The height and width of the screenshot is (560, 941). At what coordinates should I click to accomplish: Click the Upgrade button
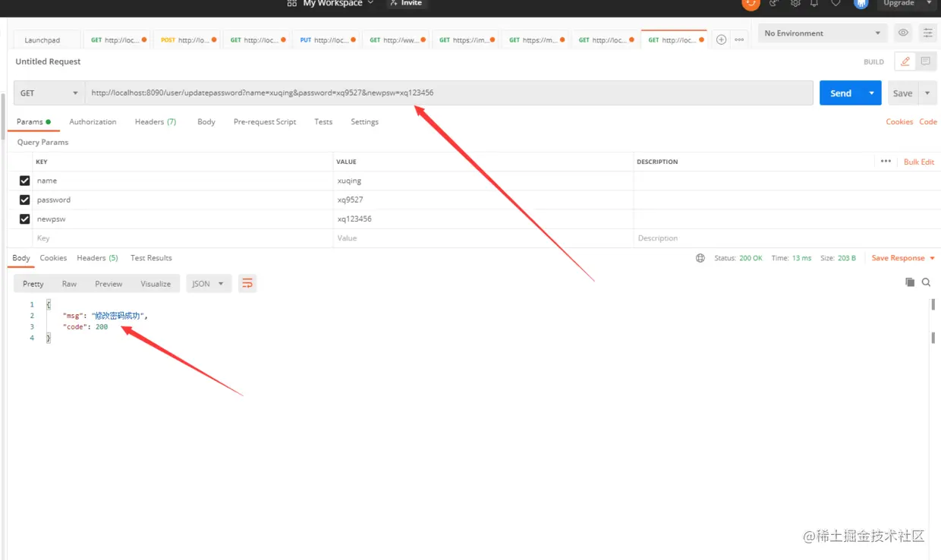(899, 3)
